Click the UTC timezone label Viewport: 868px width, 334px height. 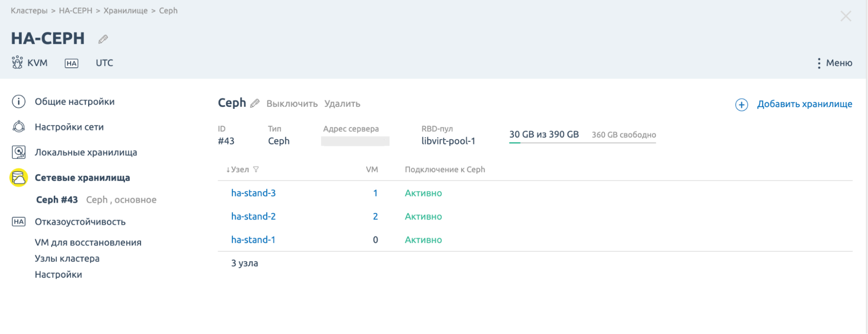click(104, 63)
